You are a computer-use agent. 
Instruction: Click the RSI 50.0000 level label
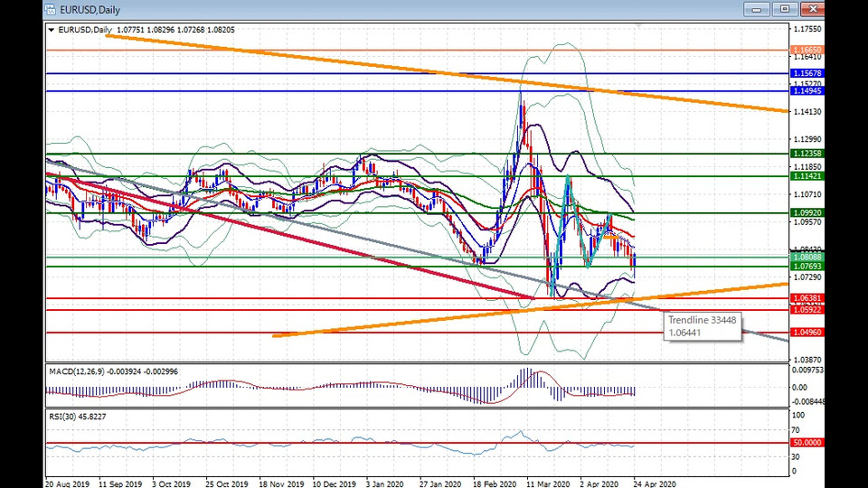(x=807, y=443)
